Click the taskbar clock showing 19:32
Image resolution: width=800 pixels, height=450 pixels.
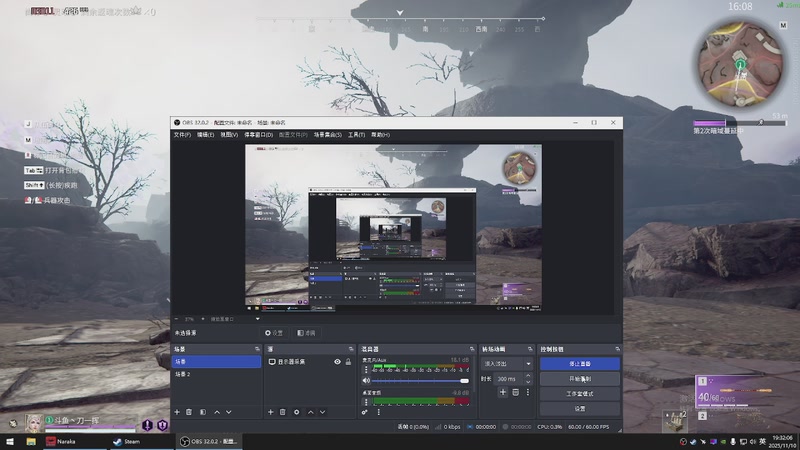(x=782, y=441)
